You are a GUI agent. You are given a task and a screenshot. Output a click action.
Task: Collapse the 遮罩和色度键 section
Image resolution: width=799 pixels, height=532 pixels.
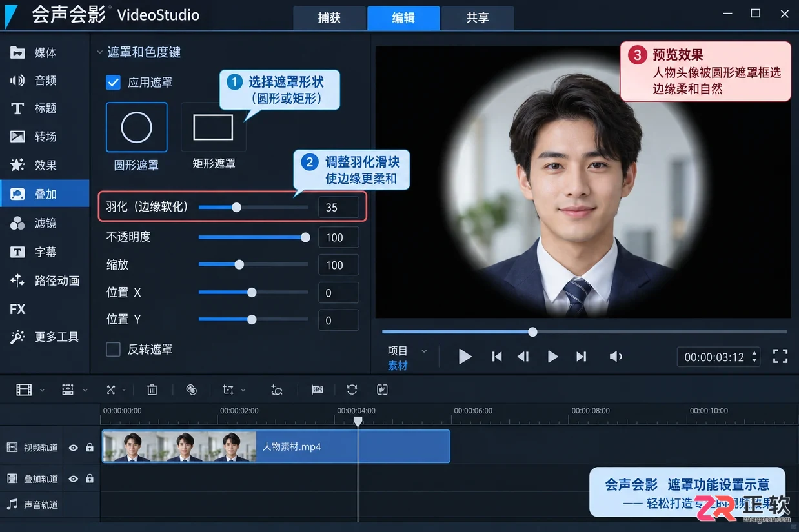pyautogui.click(x=99, y=52)
